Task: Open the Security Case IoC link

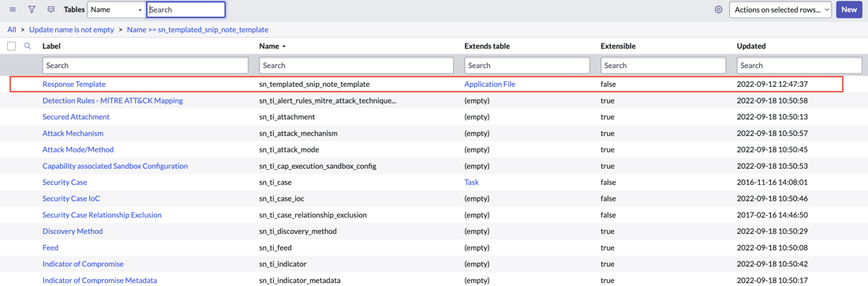Action: pyautogui.click(x=71, y=198)
